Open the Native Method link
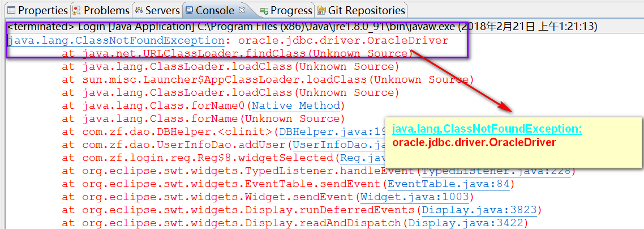Image resolution: width=644 pixels, height=229 pixels. [296, 105]
